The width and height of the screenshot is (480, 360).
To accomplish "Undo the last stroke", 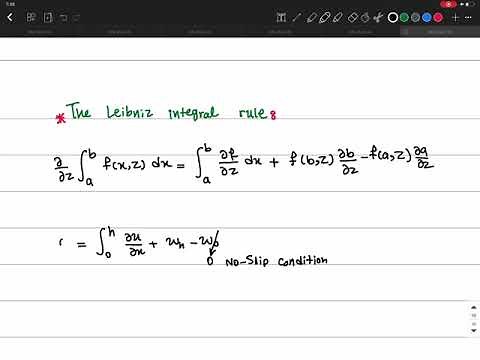I will 63,17.
